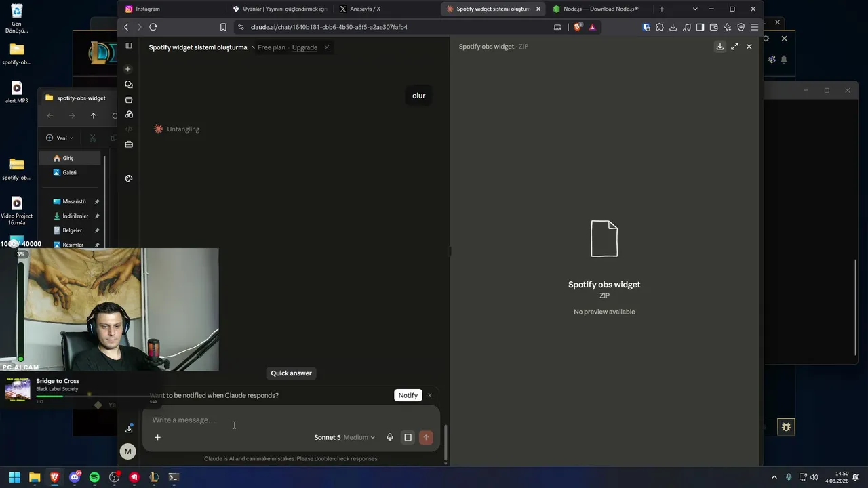Open the media playlist music note icon

click(x=687, y=27)
